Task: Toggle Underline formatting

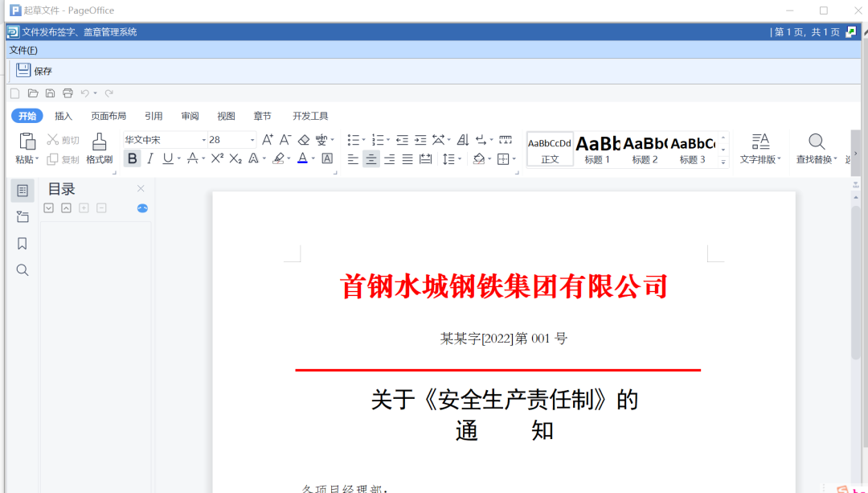Action: coord(168,159)
